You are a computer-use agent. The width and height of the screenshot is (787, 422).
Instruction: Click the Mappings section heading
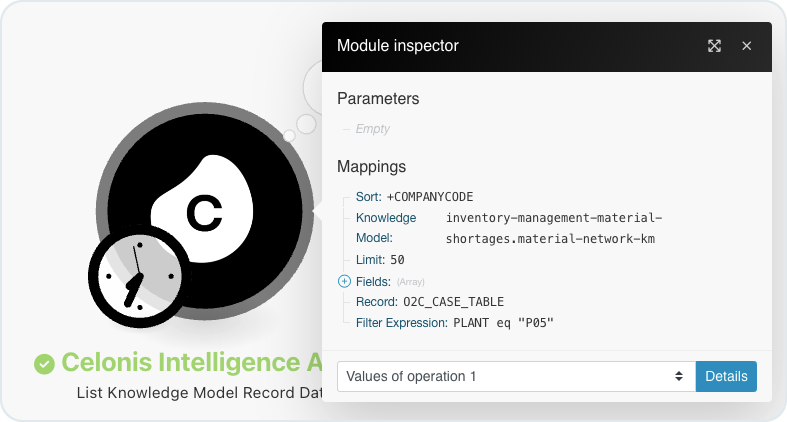tap(371, 167)
